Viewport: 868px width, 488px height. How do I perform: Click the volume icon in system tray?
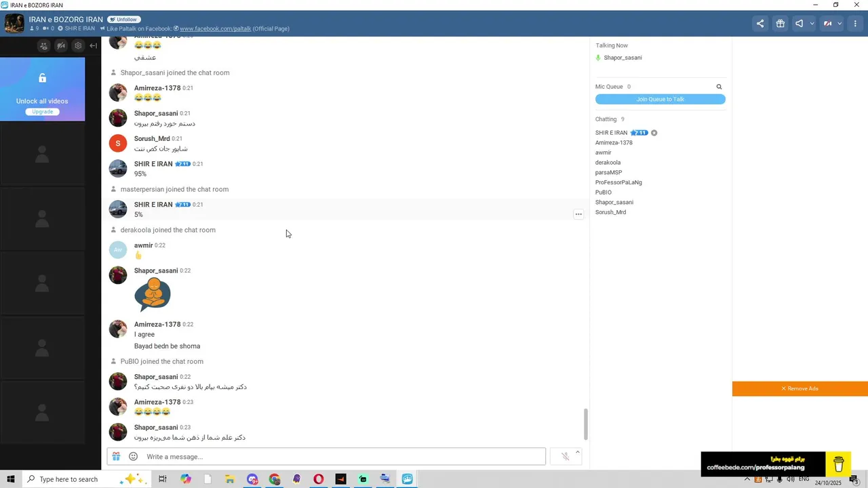tap(791, 479)
